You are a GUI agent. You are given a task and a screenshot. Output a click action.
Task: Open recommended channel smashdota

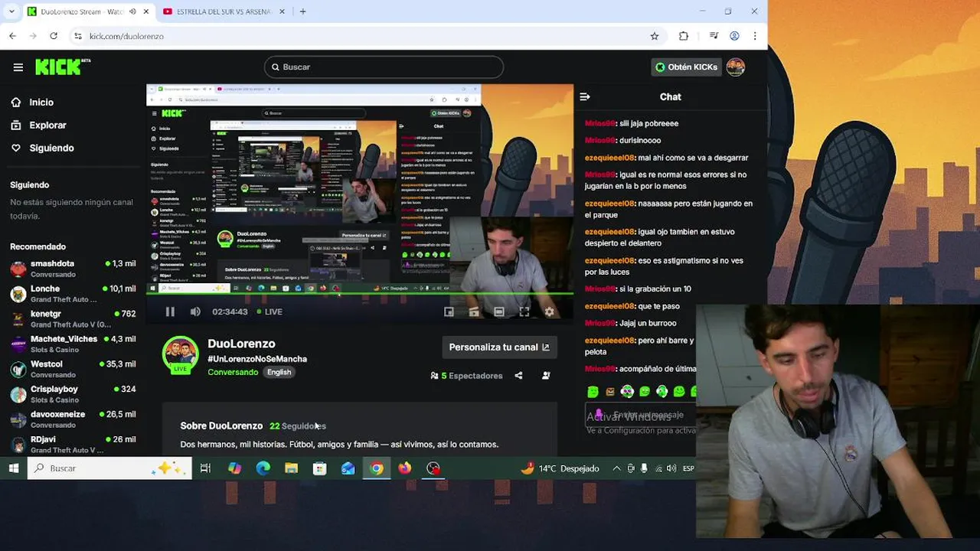pos(73,269)
